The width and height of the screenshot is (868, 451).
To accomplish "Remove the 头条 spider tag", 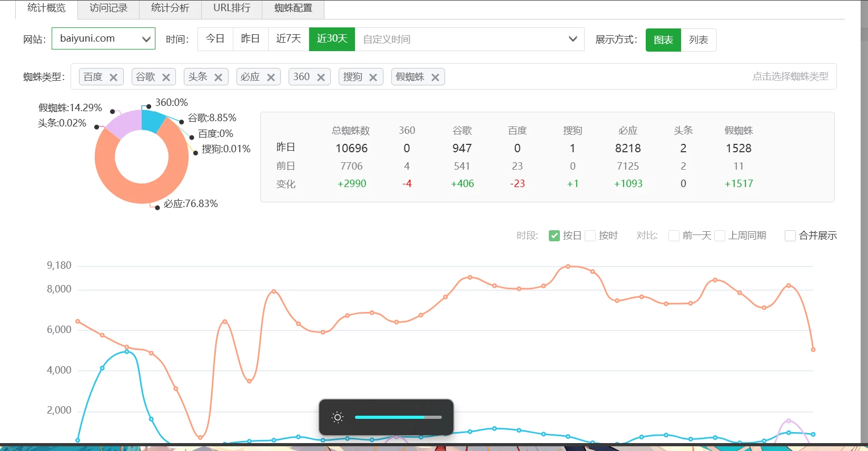I will (x=218, y=77).
